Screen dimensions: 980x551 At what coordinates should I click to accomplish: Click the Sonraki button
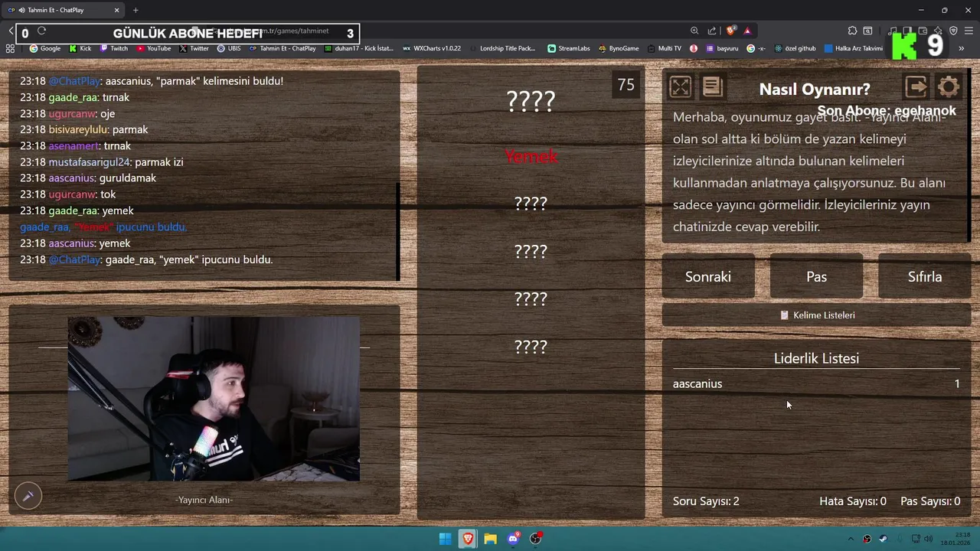[x=708, y=277]
